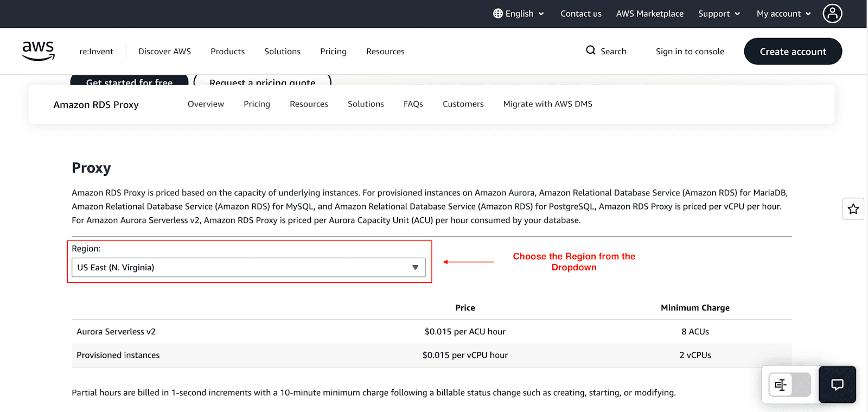Open re:Invent menu item
This screenshot has width=868, height=412.
click(96, 52)
